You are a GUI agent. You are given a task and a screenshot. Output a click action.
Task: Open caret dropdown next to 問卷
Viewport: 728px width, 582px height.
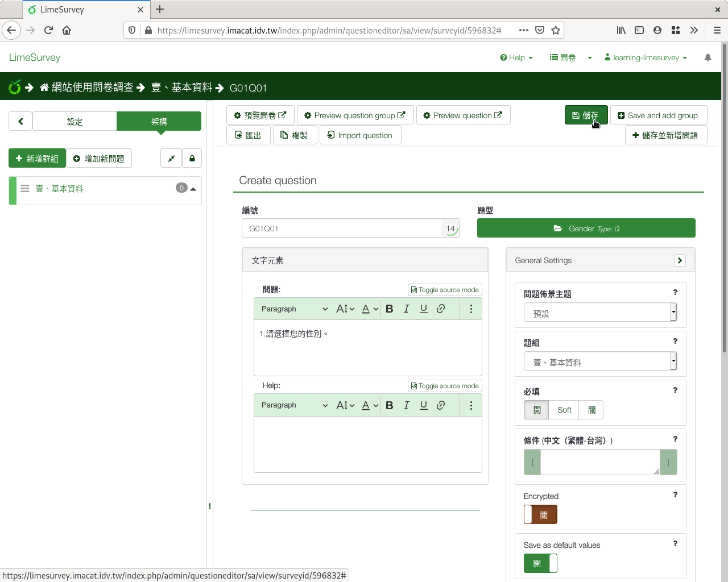[590, 57]
